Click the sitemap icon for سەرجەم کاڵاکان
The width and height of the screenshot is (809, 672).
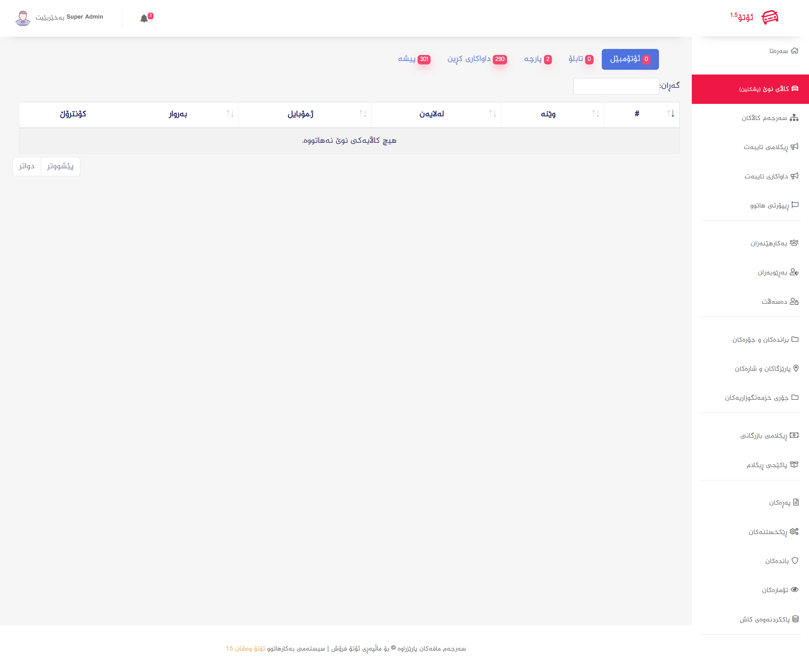(794, 117)
